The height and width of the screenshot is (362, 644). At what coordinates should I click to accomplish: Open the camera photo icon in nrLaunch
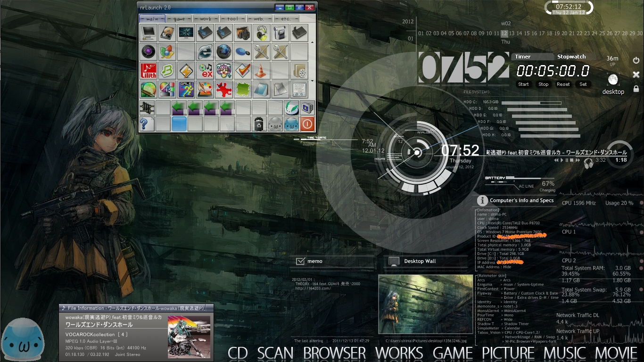[242, 33]
